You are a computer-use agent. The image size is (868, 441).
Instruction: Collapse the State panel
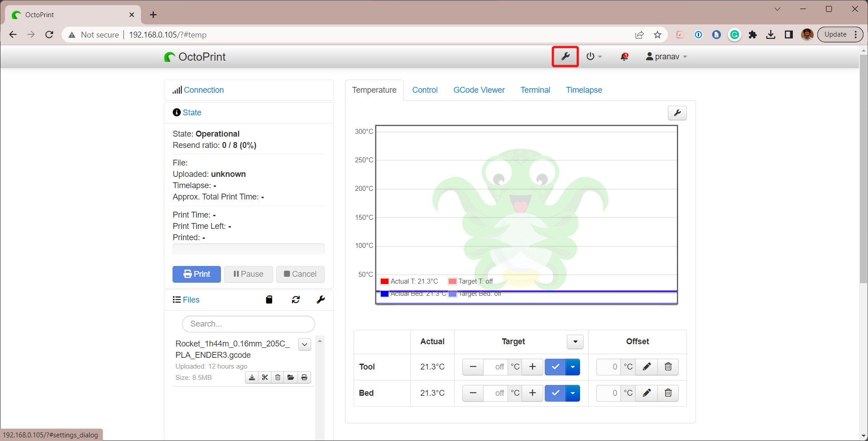click(192, 113)
